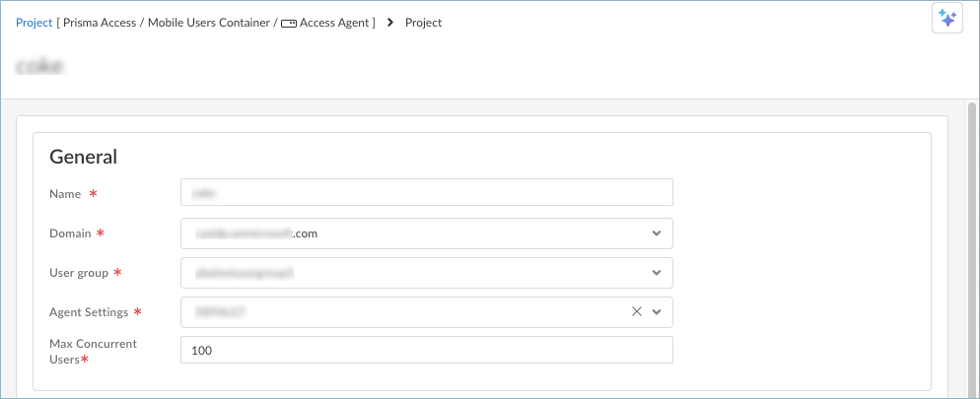Screen dimensions: 980x399
Task: Open the Agent Settings dropdown arrow
Action: point(657,311)
